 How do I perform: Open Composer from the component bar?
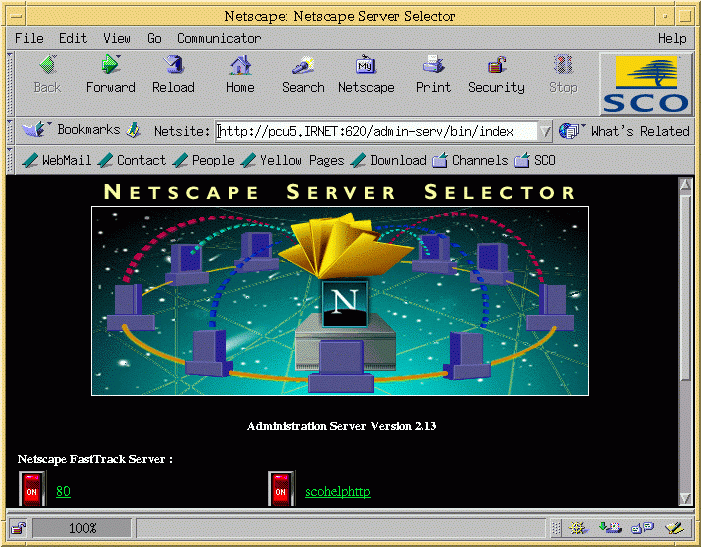[675, 528]
